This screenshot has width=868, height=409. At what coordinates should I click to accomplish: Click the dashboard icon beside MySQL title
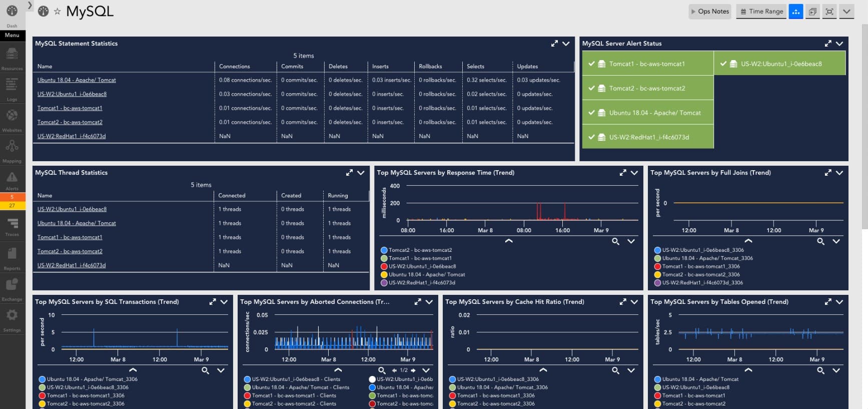[44, 11]
